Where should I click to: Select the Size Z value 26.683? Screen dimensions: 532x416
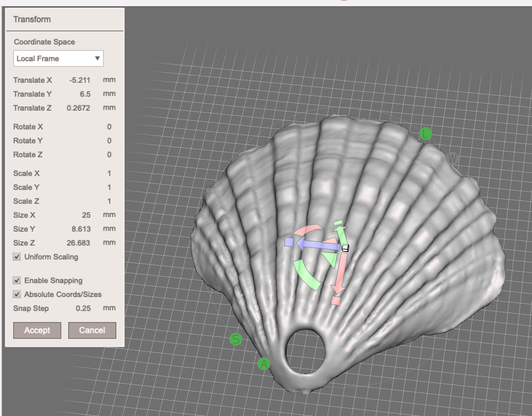(78, 243)
